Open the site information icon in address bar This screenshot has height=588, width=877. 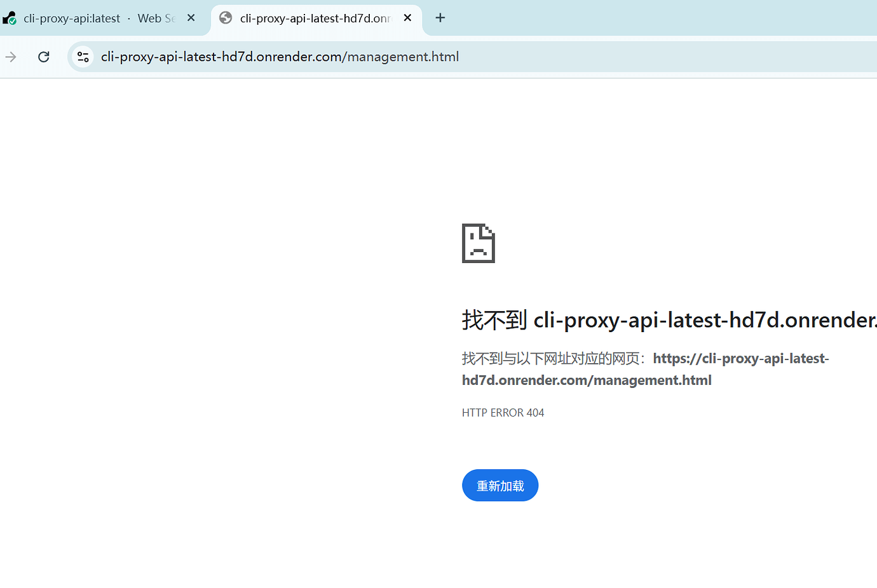point(83,57)
